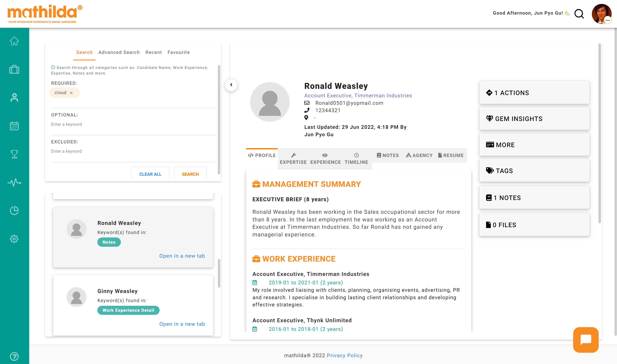This screenshot has height=364, width=617.
Task: Click the magnifier search icon in header
Action: (579, 14)
